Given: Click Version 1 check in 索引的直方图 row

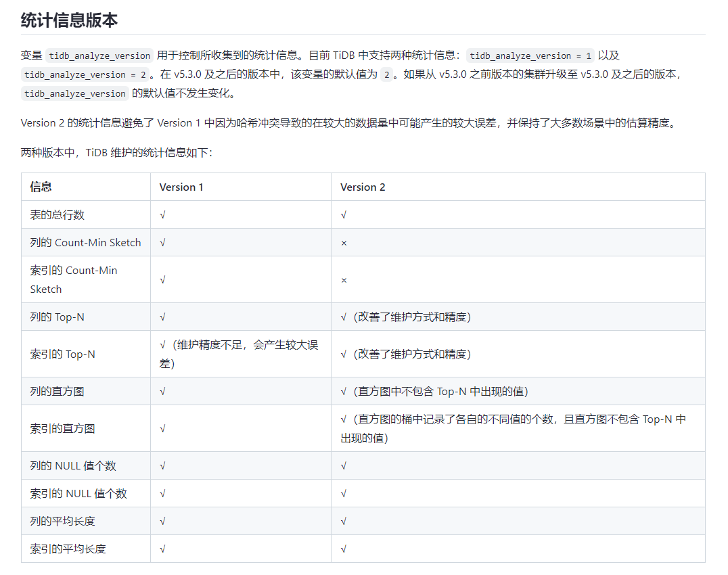Looking at the screenshot, I should pos(162,428).
